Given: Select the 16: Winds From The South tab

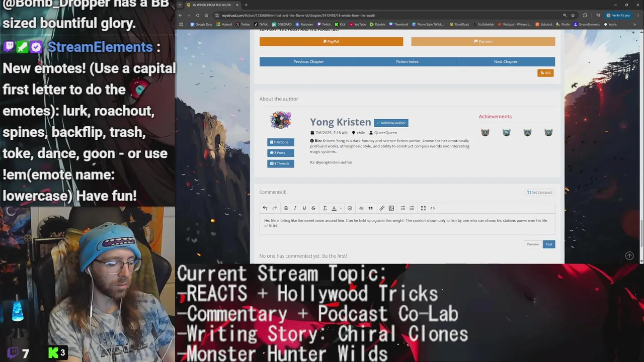Looking at the screenshot, I should (211, 5).
